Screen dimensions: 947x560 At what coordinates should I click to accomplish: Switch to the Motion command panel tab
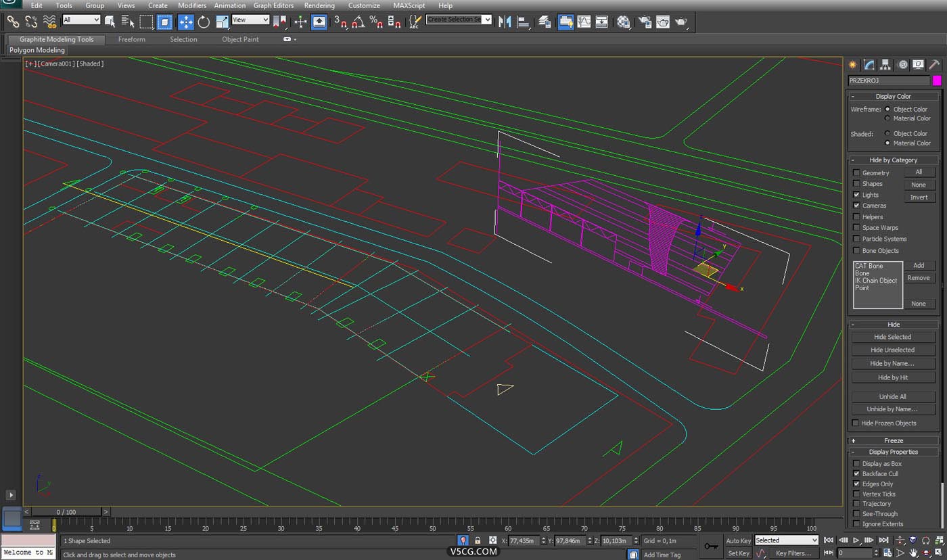[902, 65]
